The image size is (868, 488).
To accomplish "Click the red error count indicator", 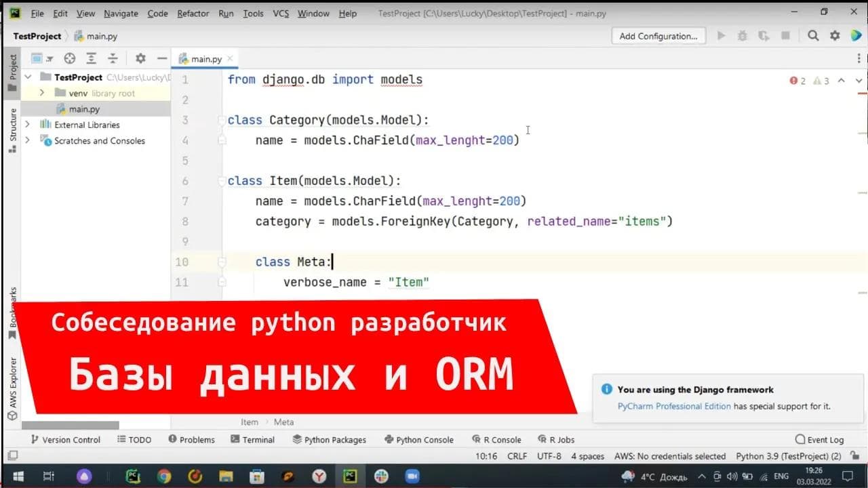I will tap(797, 80).
